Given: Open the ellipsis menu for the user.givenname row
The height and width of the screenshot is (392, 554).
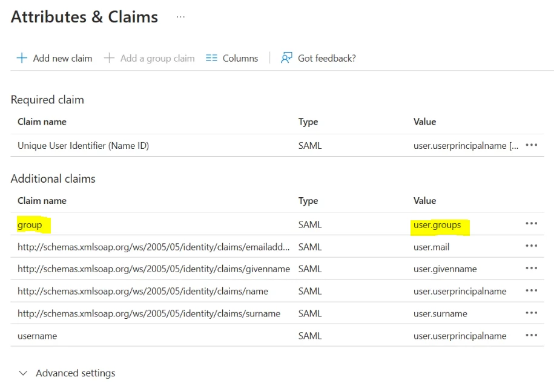Looking at the screenshot, I should click(x=532, y=268).
